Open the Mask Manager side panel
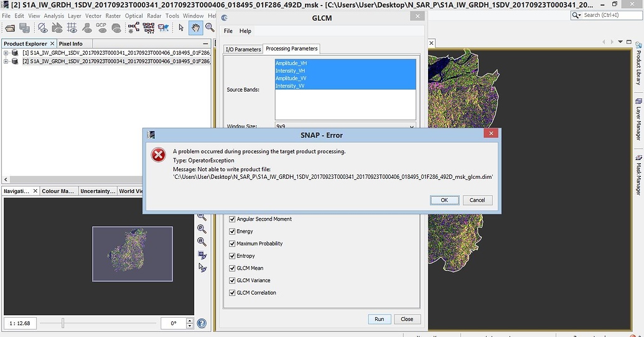The image size is (644, 337). pos(638,175)
